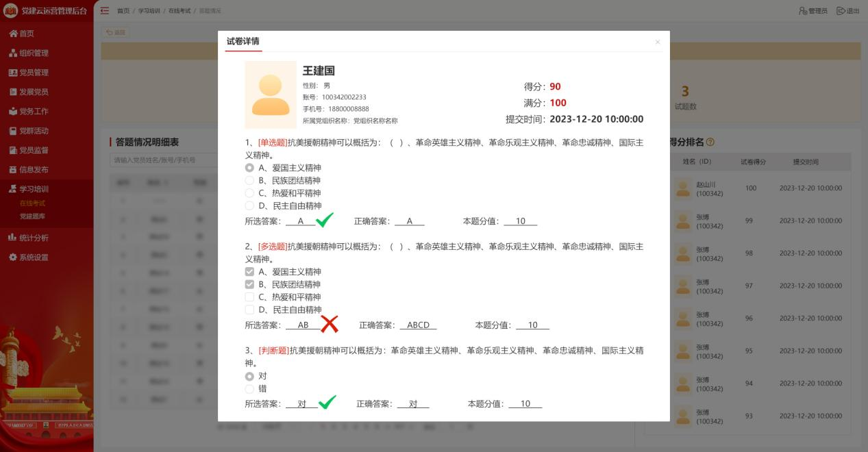This screenshot has width=868, height=452.
Task: Click avatar of 张博 scoring 97
Action: pyautogui.click(x=683, y=286)
